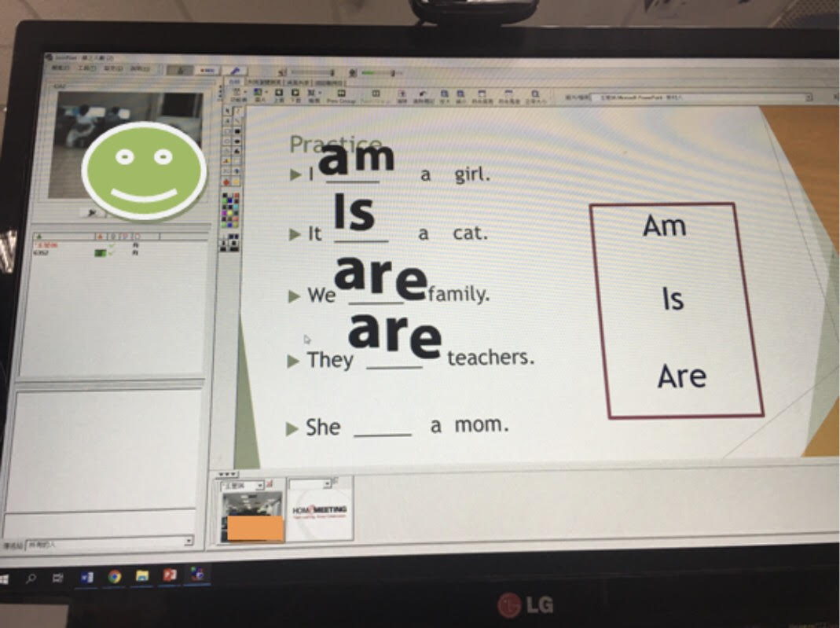Click the raise-hand icon in the top toolbar
The width and height of the screenshot is (840, 628).
pos(179,69)
